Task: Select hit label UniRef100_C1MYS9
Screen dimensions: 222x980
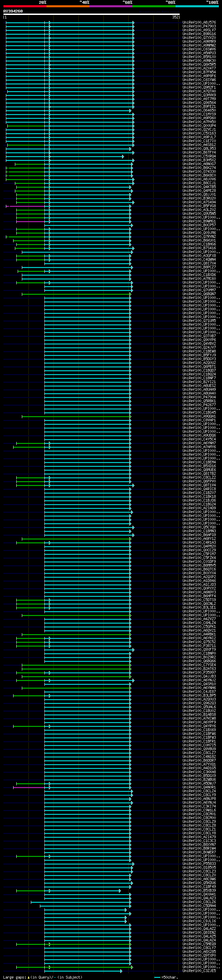Action: (199, 114)
